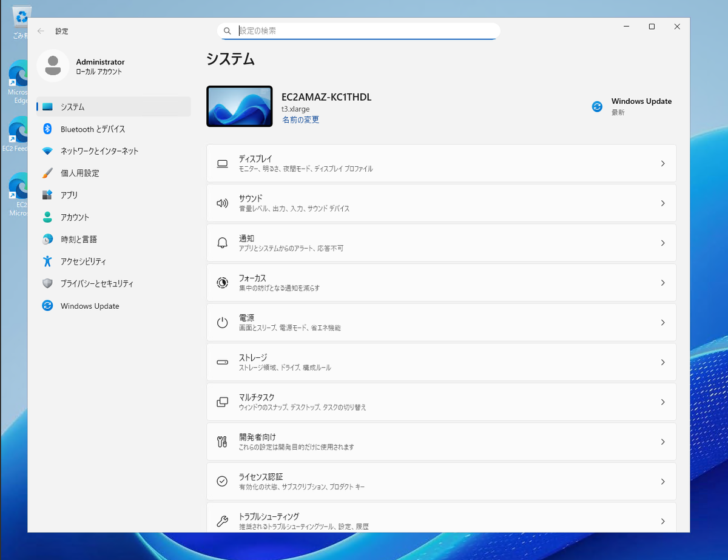Open ディスプレイ settings title

click(x=255, y=158)
